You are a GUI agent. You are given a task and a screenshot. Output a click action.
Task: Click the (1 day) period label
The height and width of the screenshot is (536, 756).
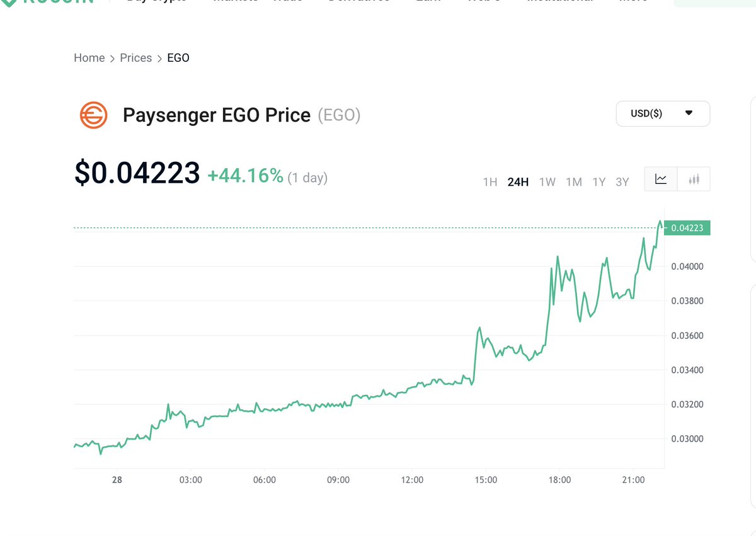307,178
